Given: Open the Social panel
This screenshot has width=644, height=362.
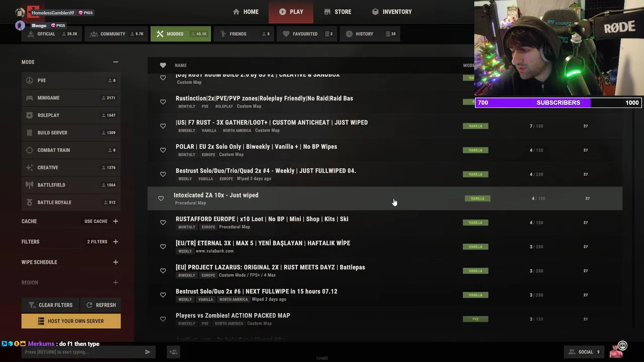Looking at the screenshot, I should click(x=583, y=352).
